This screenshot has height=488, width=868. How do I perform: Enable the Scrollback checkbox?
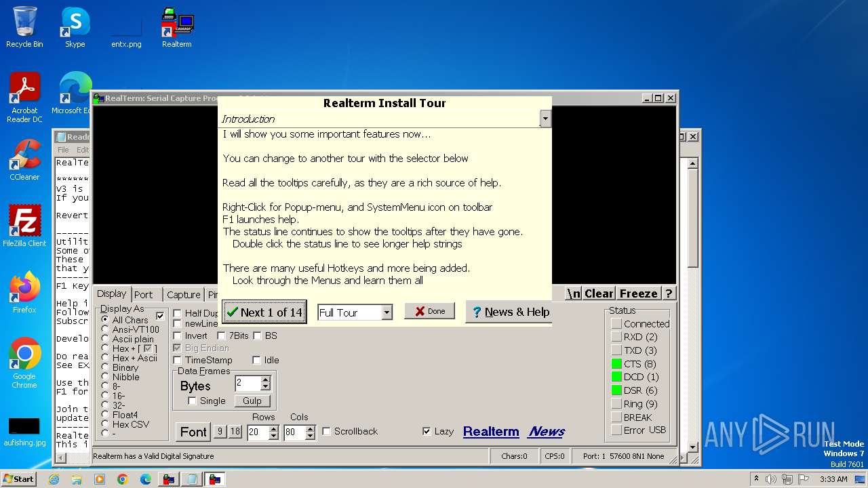pos(326,431)
